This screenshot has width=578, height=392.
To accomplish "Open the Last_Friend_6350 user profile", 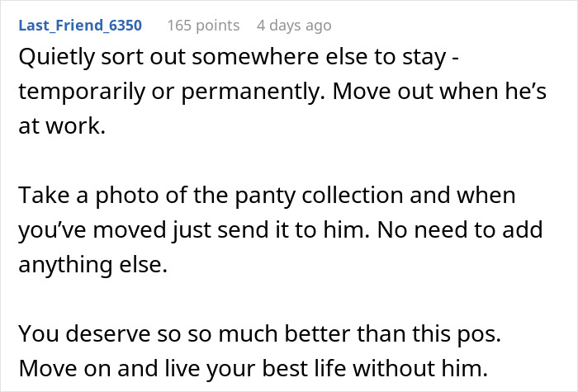I will (x=78, y=25).
